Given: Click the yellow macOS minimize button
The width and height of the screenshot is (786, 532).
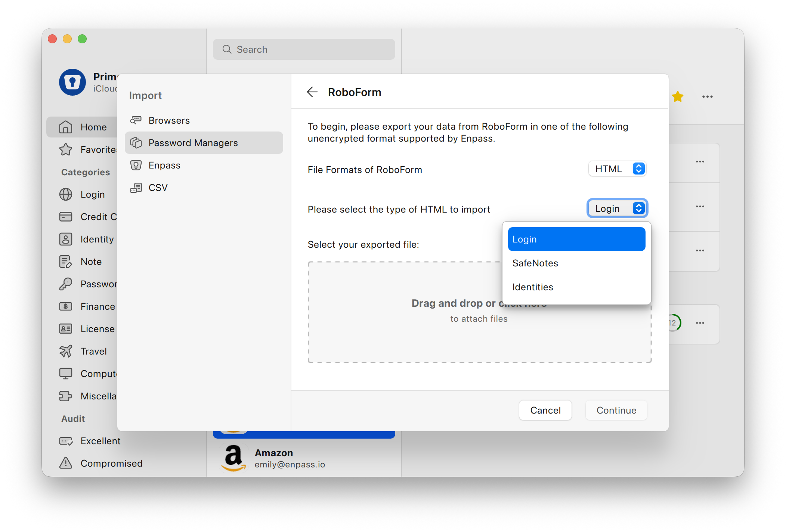Looking at the screenshot, I should 67,39.
